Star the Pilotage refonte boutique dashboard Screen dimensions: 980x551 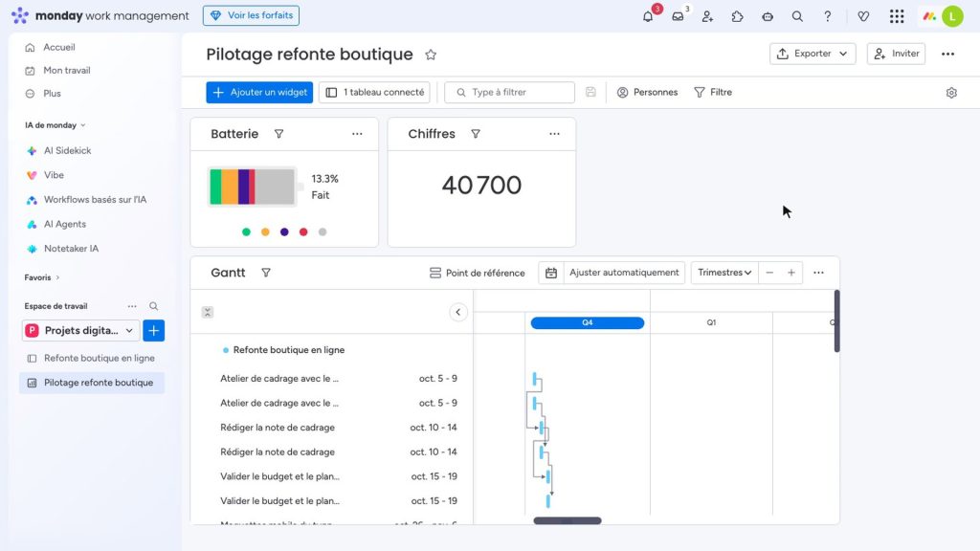pyautogui.click(x=431, y=55)
